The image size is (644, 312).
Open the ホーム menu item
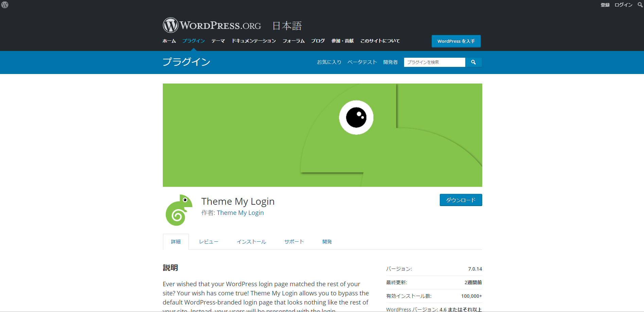169,41
